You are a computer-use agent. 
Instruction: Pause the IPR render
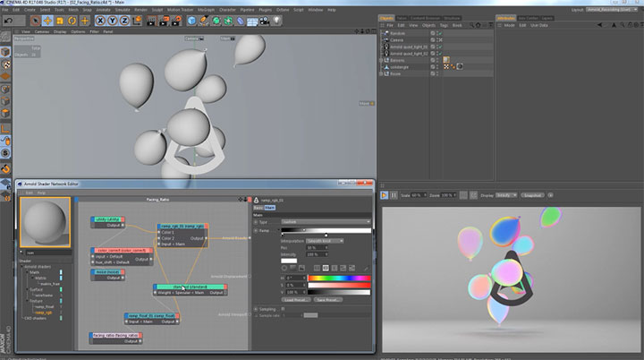coord(394,195)
